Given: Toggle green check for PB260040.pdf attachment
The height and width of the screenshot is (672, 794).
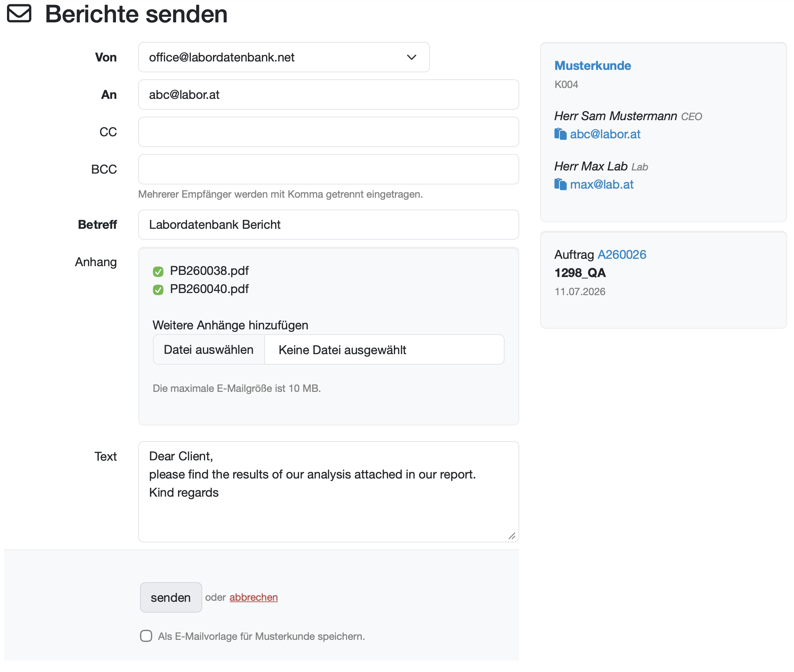Looking at the screenshot, I should (158, 290).
